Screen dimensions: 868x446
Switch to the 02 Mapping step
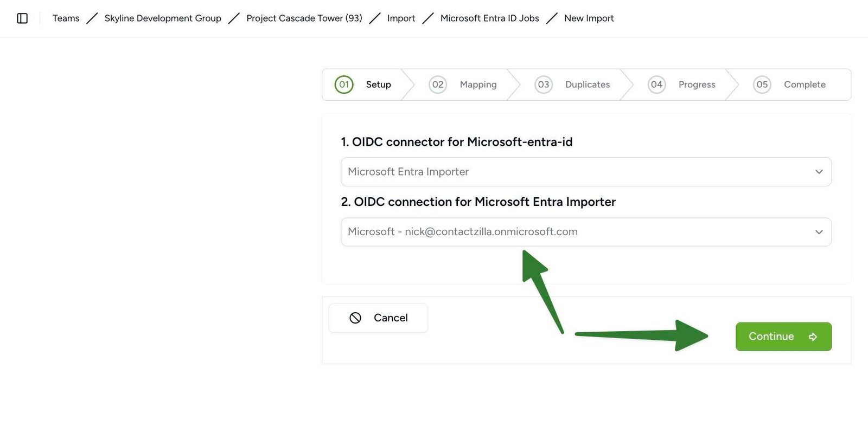tap(463, 85)
